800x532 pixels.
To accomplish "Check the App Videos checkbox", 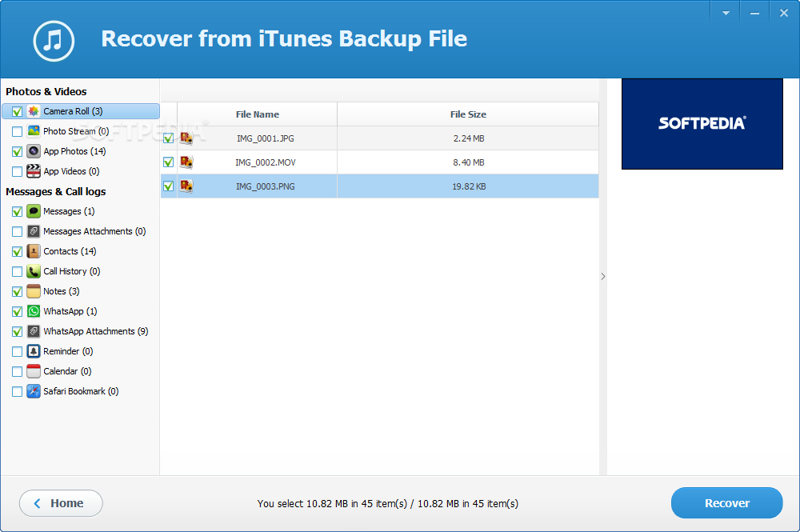I will coord(17,171).
